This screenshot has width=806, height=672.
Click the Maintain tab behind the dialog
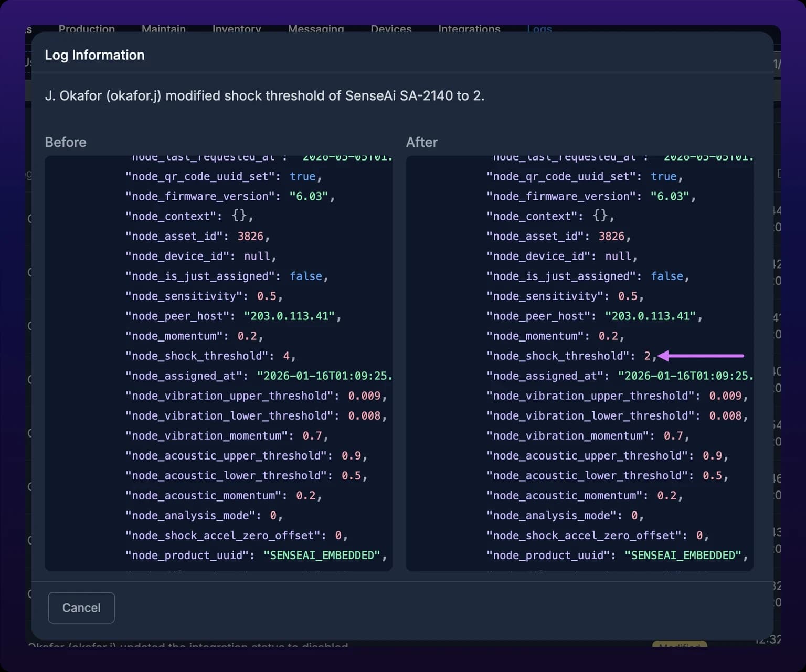[164, 29]
